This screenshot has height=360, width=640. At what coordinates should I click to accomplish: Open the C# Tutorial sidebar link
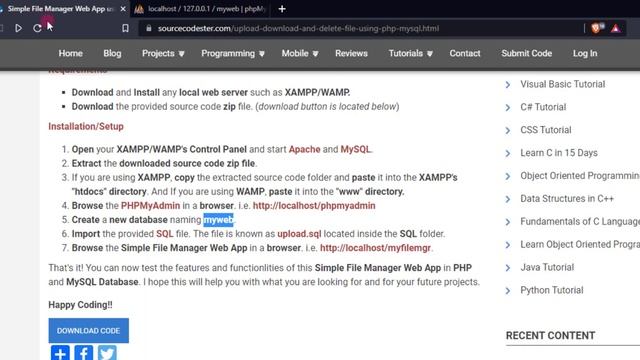pyautogui.click(x=543, y=107)
